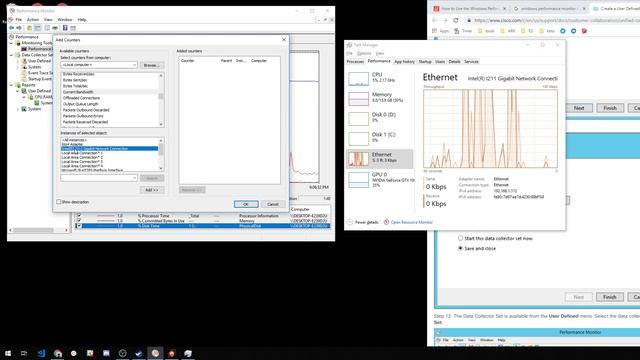The width and height of the screenshot is (640, 360).
Task: Uncheck the % Disk Time counter checkbox
Action: (x=79, y=226)
